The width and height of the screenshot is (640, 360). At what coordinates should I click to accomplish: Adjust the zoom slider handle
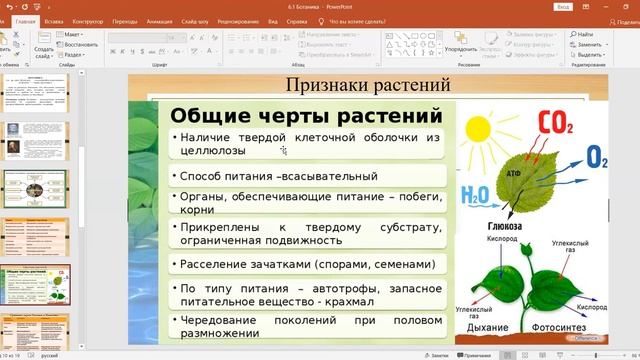(596, 356)
